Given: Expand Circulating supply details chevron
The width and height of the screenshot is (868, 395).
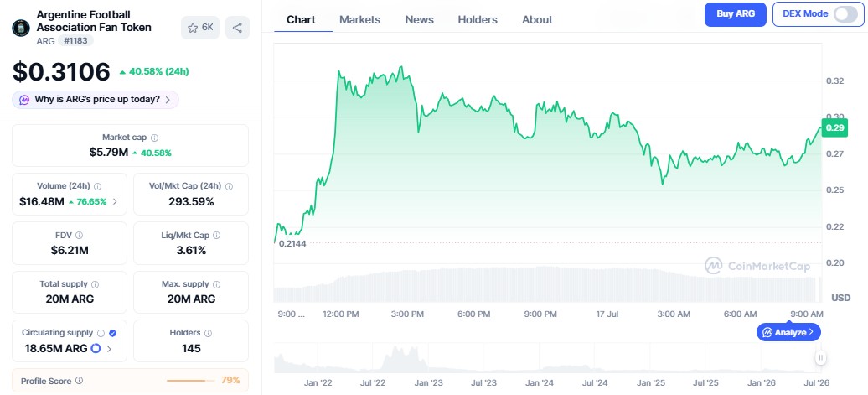Looking at the screenshot, I should pyautogui.click(x=109, y=349).
